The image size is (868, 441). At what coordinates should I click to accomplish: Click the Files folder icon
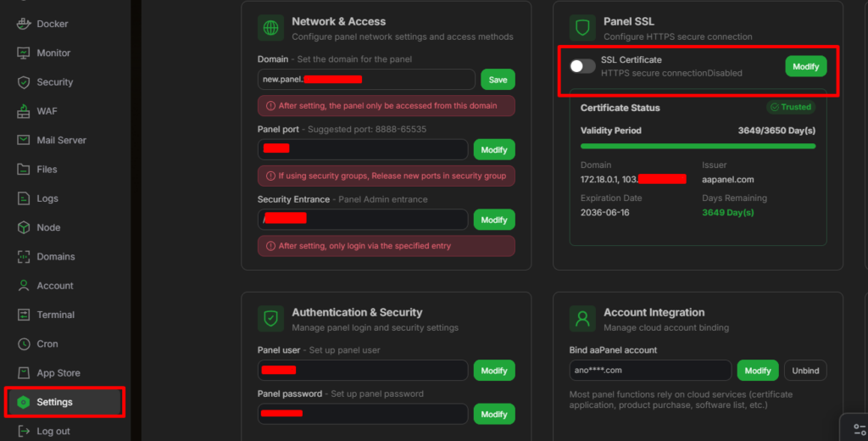coord(23,170)
